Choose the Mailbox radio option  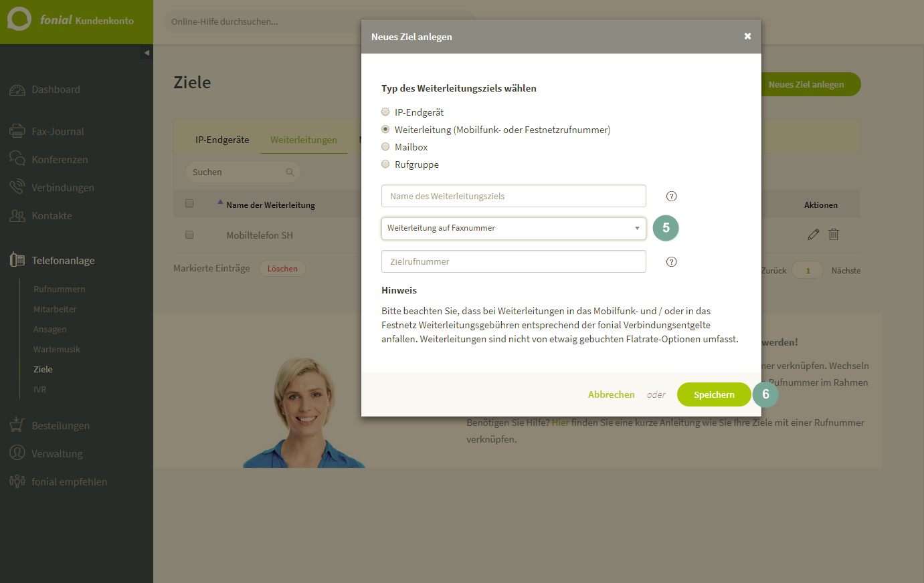click(x=385, y=146)
